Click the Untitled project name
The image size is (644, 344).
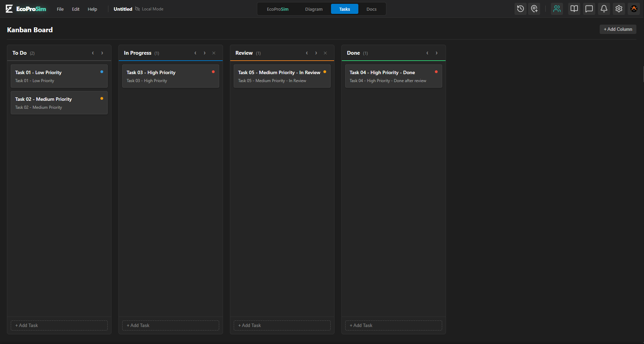point(123,9)
